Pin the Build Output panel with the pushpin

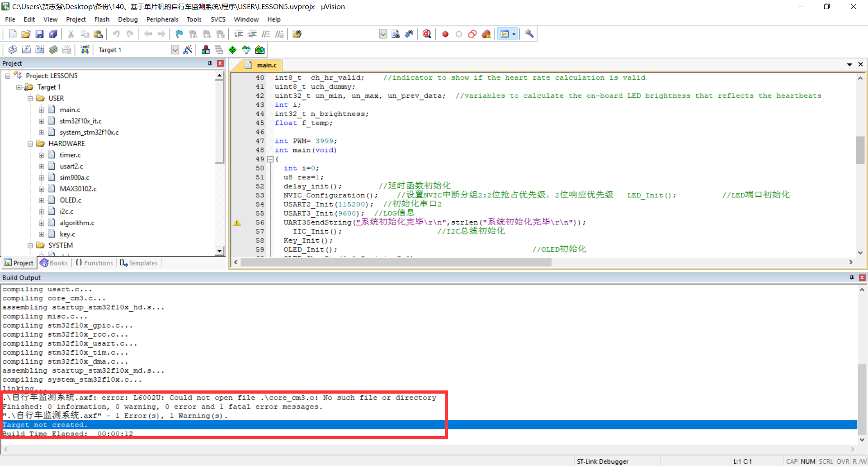[x=852, y=277]
